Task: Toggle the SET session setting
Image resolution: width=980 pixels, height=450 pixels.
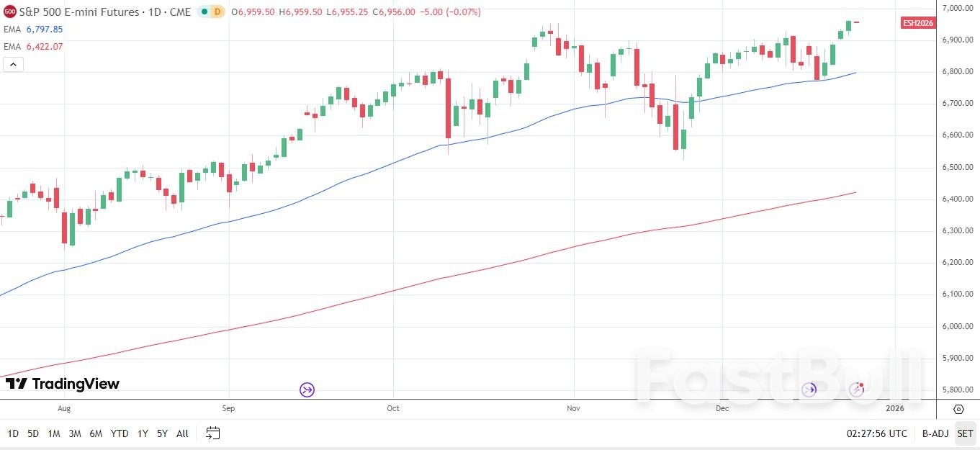Action: (x=965, y=433)
